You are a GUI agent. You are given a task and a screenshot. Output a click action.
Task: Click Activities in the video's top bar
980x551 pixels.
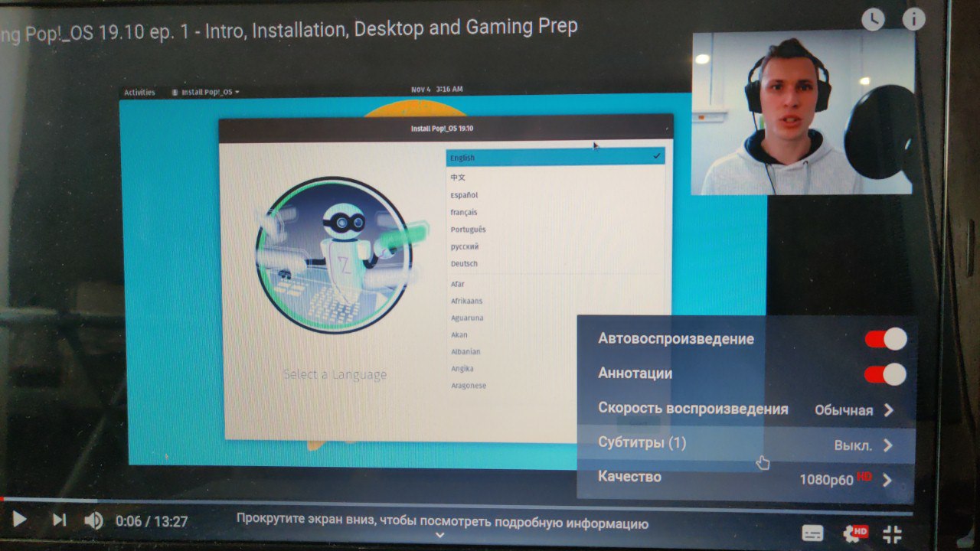click(x=139, y=92)
